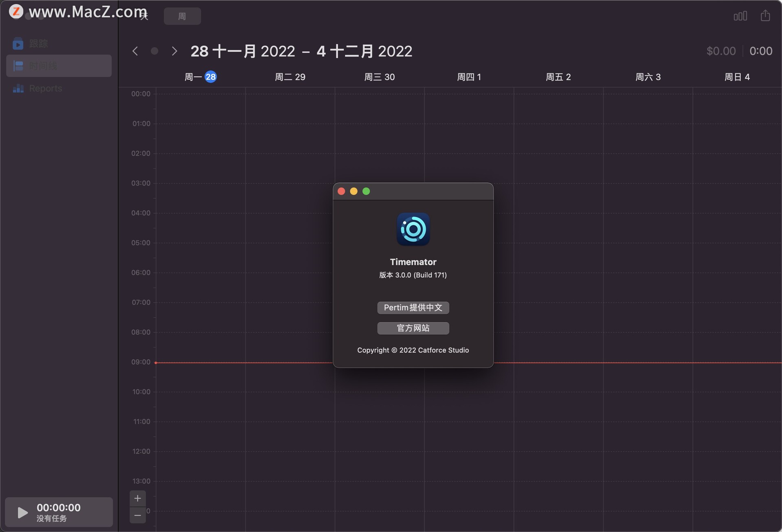Select the 周六 3 day header

point(648,77)
